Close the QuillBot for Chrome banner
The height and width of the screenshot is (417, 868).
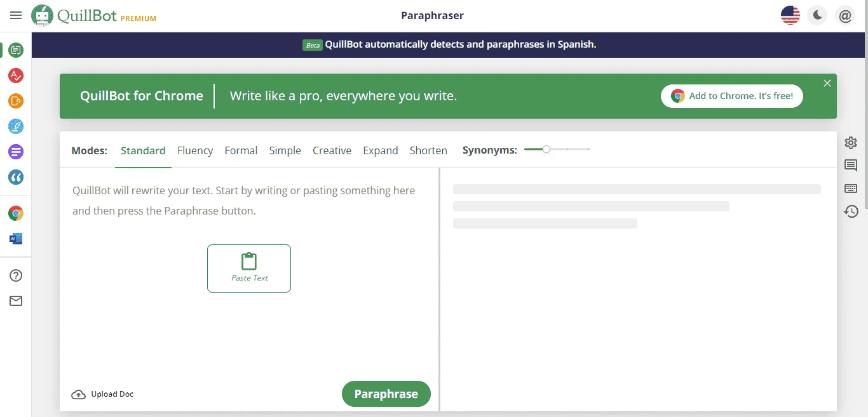(x=827, y=83)
